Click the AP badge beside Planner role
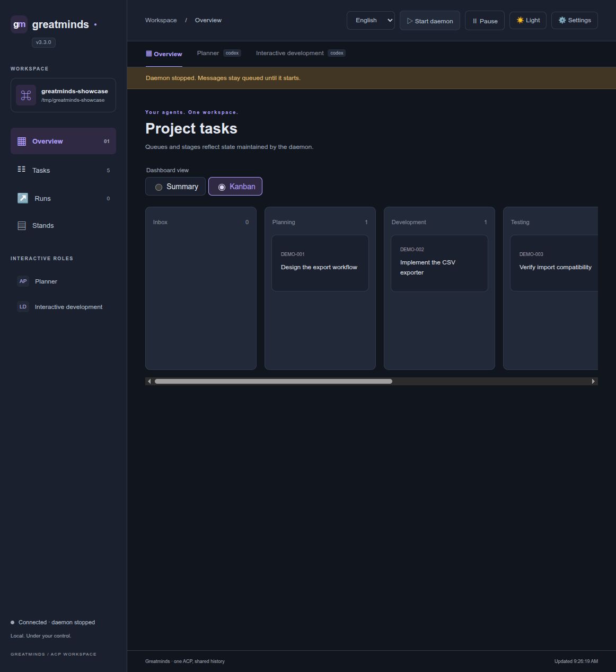The height and width of the screenshot is (672, 616). tap(23, 281)
